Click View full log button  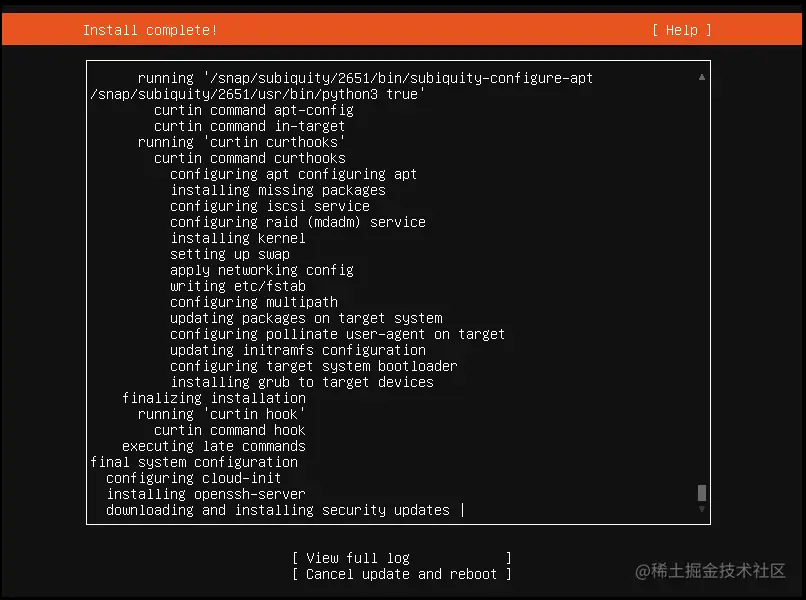coord(401,558)
